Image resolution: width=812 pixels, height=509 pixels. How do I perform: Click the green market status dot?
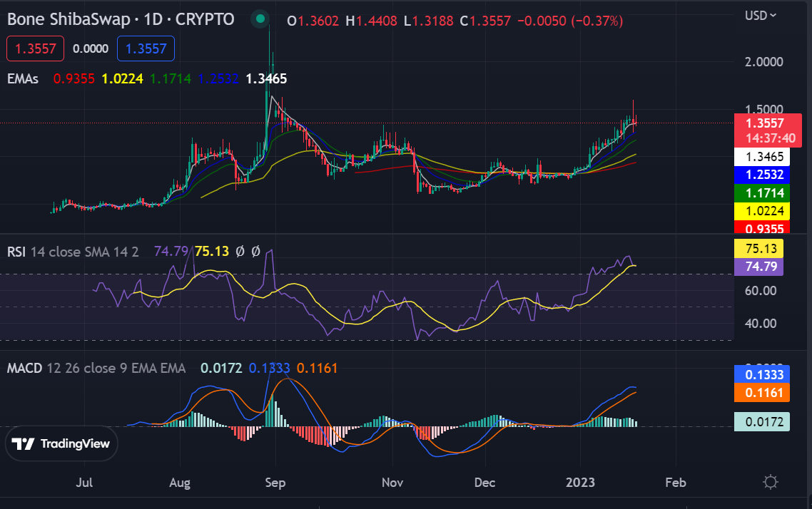260,19
